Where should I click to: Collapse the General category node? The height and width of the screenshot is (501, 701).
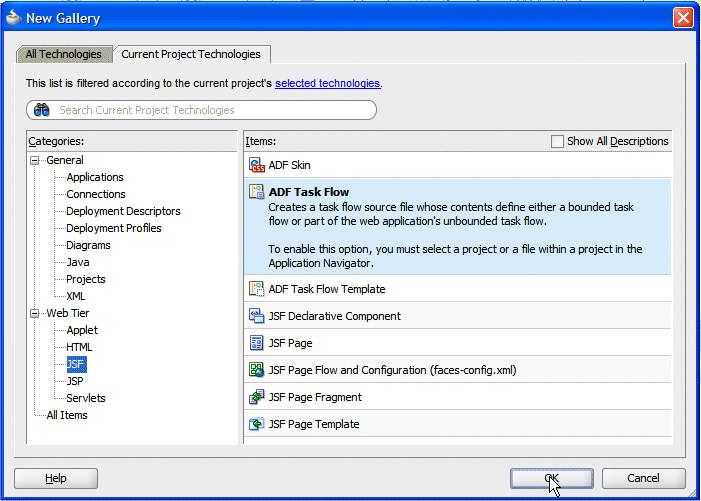pyautogui.click(x=34, y=160)
